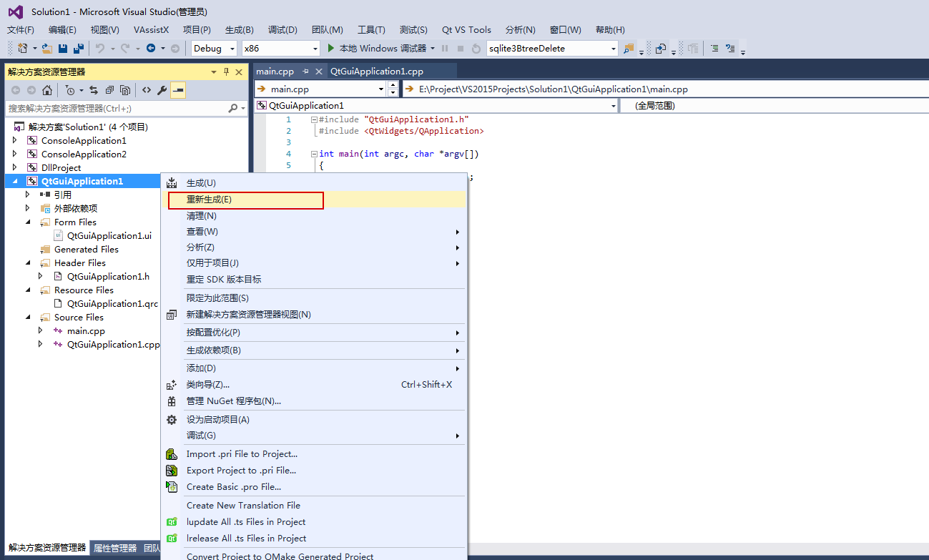Select 重新生成(E) in context menu
The height and width of the screenshot is (560, 929).
tap(315, 200)
